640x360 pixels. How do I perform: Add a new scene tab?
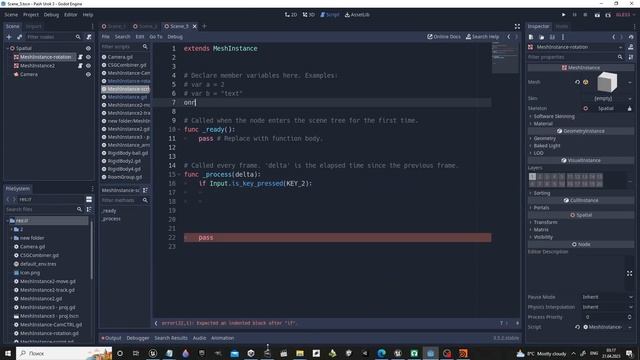[x=204, y=27]
